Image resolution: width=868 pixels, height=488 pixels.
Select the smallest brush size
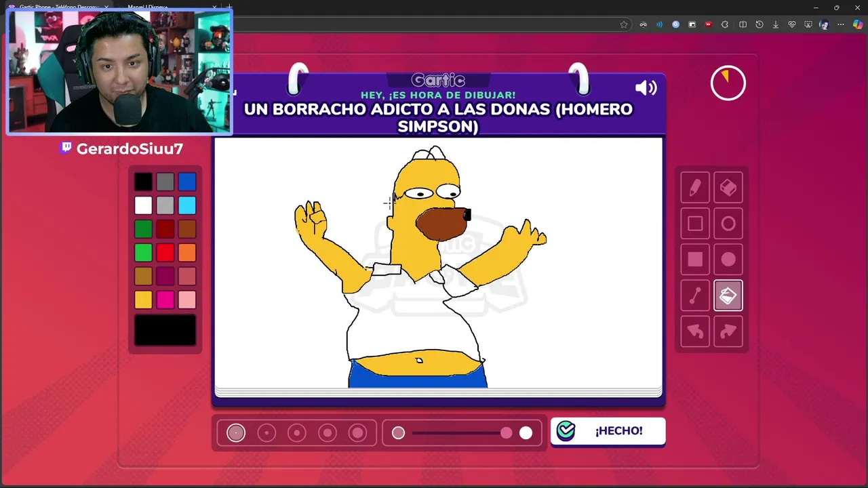236,433
